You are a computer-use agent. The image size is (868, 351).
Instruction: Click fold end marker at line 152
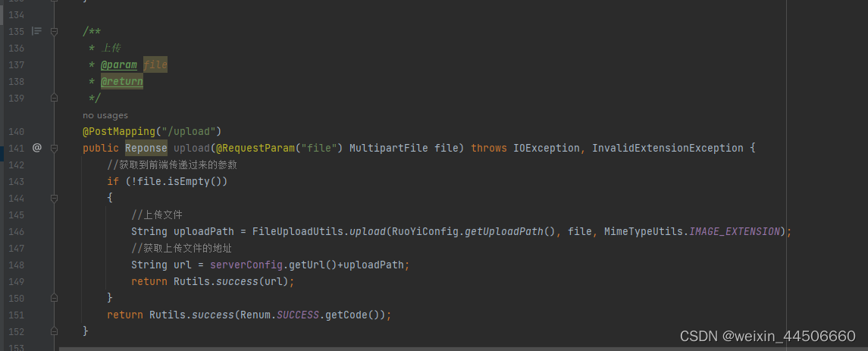[55, 331]
